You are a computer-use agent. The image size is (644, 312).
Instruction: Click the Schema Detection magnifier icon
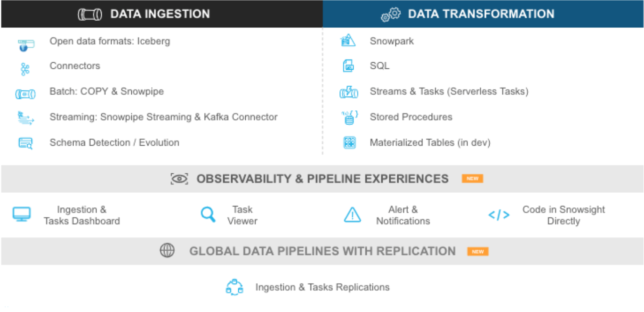click(25, 143)
